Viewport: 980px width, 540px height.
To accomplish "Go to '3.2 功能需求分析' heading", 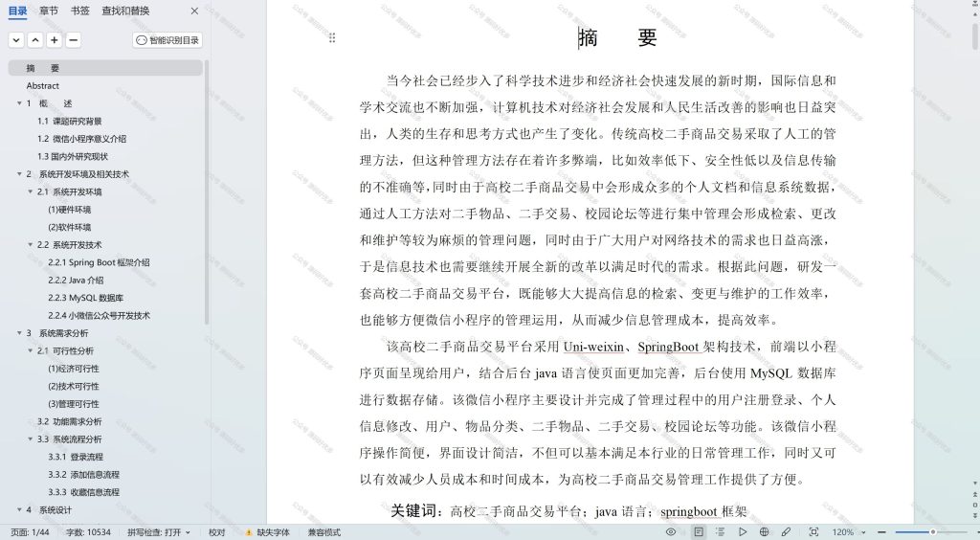I will pos(69,421).
